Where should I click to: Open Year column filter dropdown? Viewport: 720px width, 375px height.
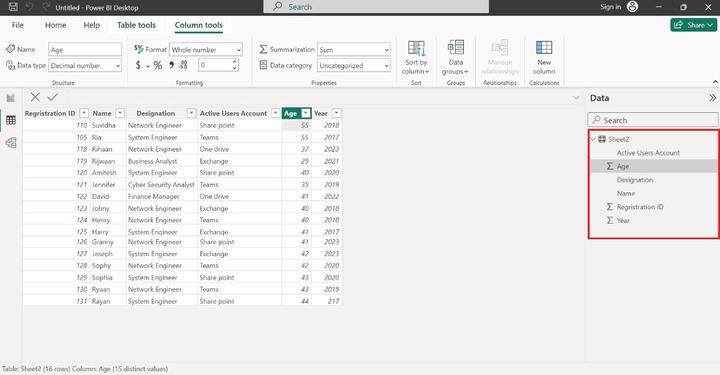pyautogui.click(x=337, y=113)
